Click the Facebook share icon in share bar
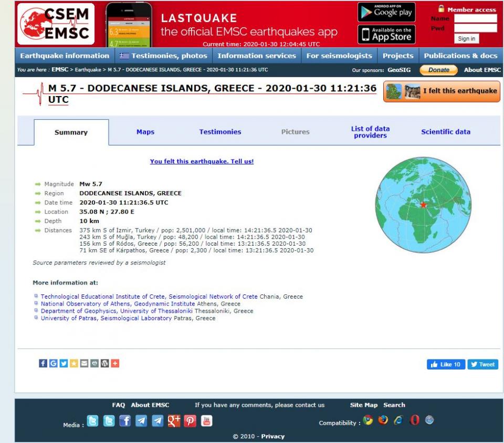This screenshot has width=504, height=443. [43, 364]
